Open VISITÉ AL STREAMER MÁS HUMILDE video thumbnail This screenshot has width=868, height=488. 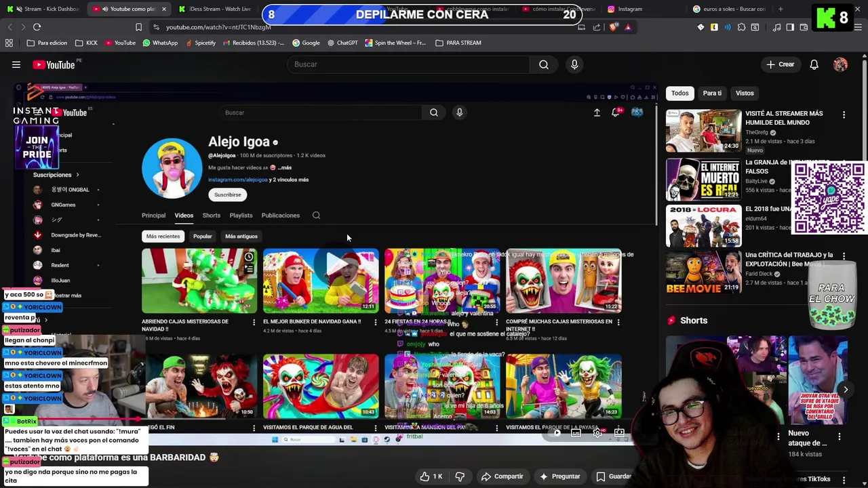coord(703,131)
